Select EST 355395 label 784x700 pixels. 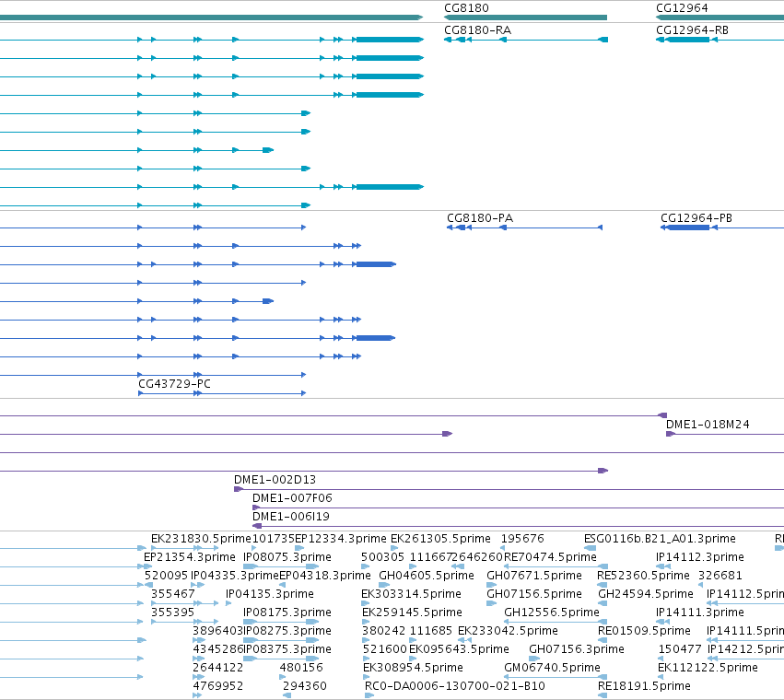tap(172, 613)
